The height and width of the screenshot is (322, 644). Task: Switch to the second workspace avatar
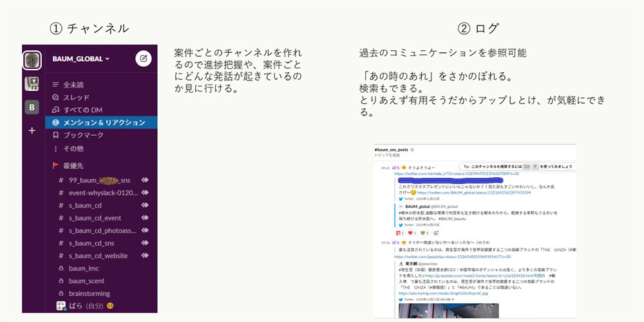[x=32, y=83]
